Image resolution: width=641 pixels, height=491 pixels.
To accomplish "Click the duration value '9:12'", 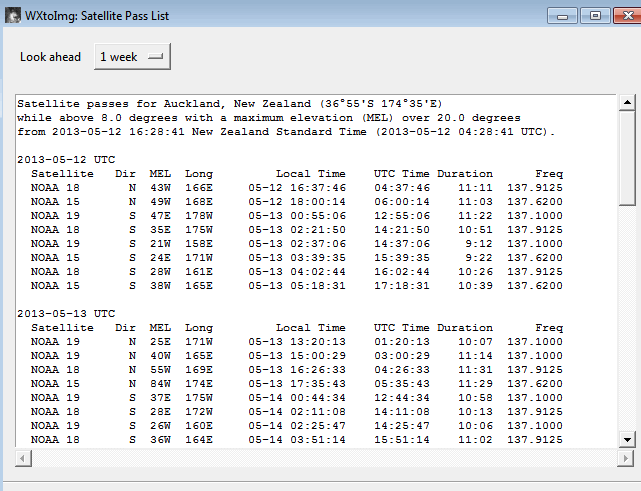I will click(479, 244).
